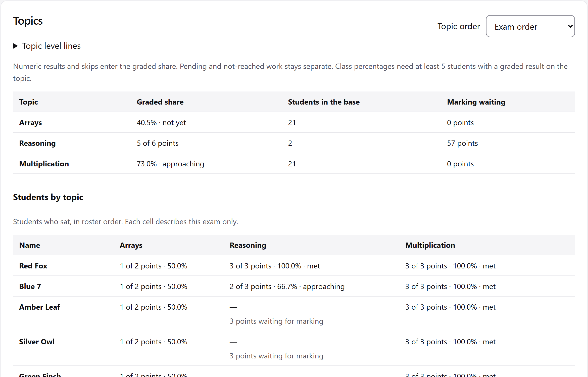Click the 57 points marking waiting cell

point(462,143)
